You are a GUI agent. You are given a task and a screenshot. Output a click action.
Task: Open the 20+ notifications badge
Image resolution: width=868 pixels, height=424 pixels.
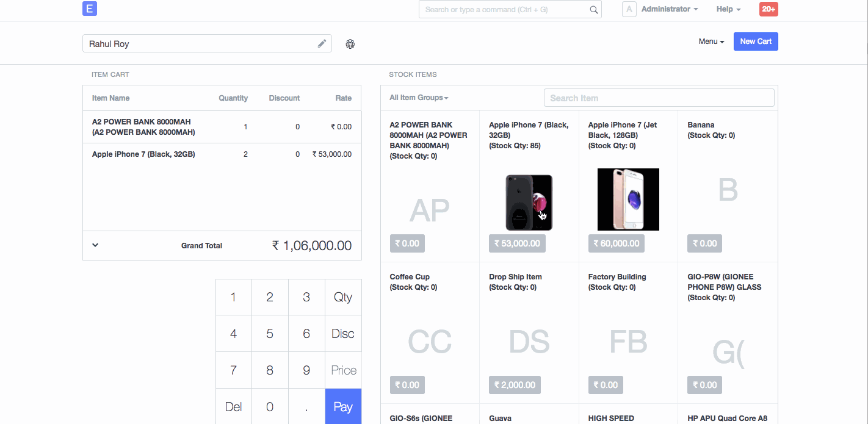[x=768, y=9]
